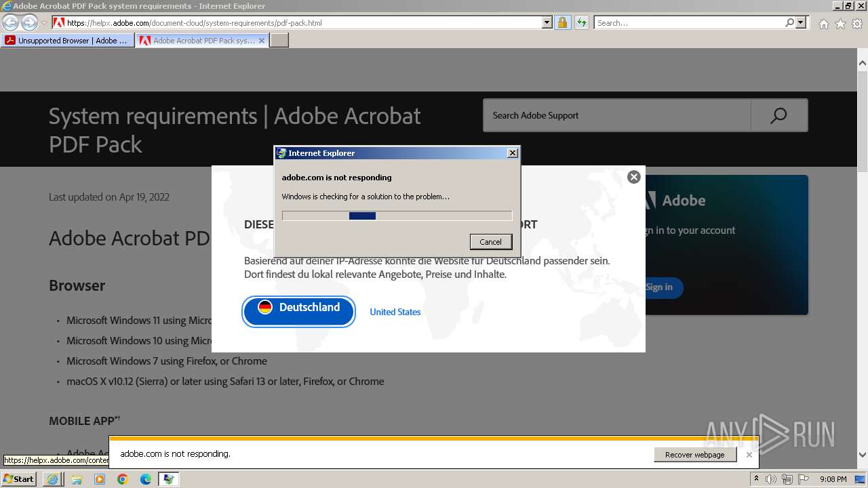
Task: Close the Internet Explorer dialog with X
Action: (x=513, y=153)
